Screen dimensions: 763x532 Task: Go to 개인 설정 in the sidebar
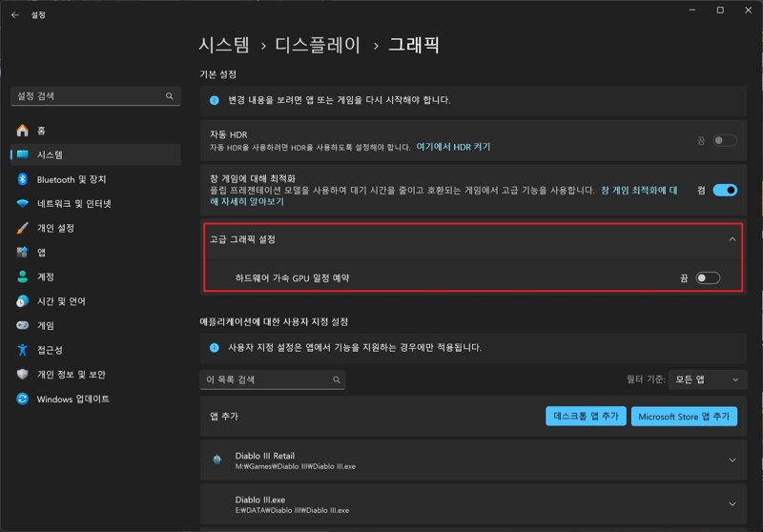coord(96,228)
